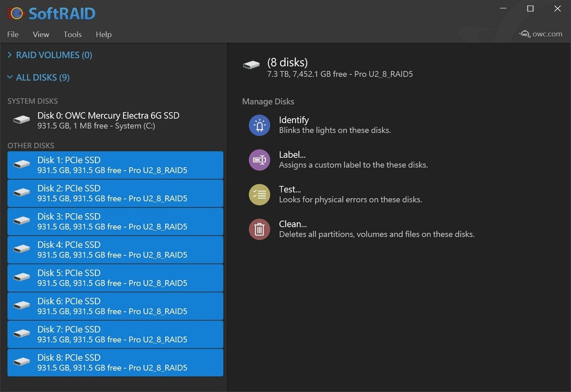Click the Manage Disks heading

[x=268, y=101]
